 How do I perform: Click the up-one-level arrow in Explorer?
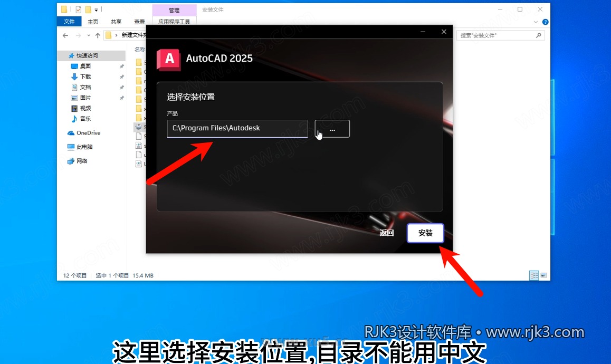pyautogui.click(x=98, y=35)
